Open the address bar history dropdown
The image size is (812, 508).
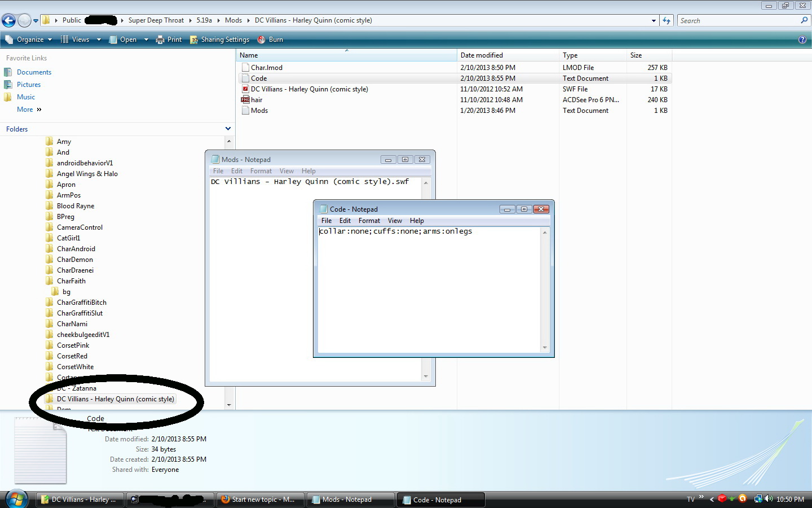(654, 21)
